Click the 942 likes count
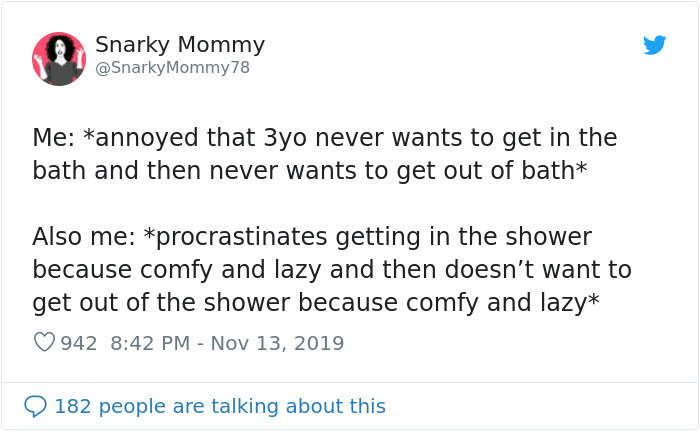Viewport: 700px width, 431px height. (x=79, y=343)
